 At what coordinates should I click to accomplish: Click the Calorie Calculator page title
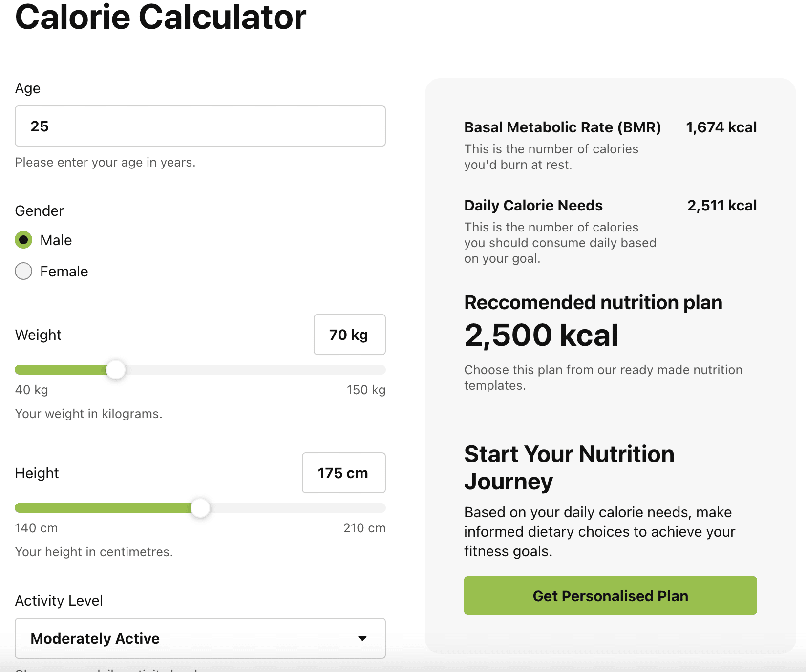[x=160, y=17]
